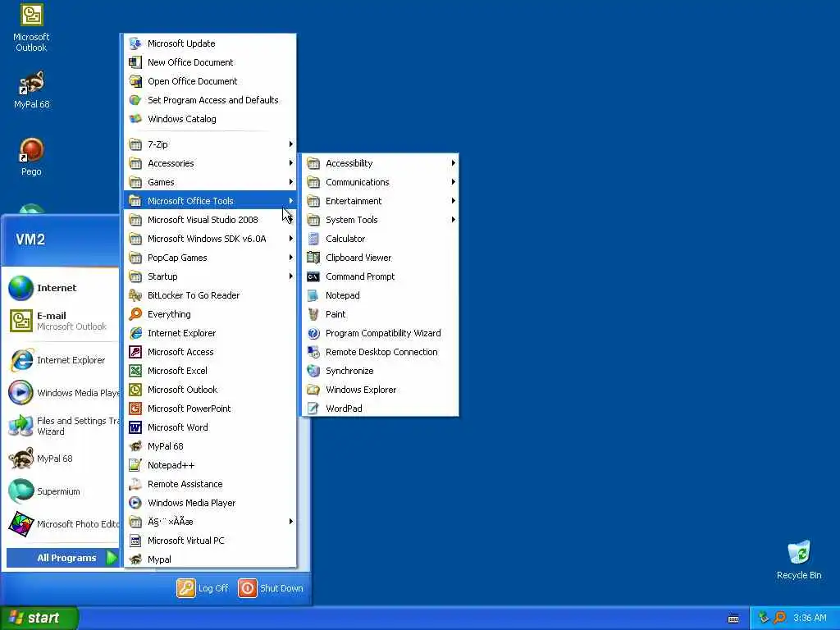Expand the Accessibility submenu
The height and width of the screenshot is (630, 840).
(381, 163)
